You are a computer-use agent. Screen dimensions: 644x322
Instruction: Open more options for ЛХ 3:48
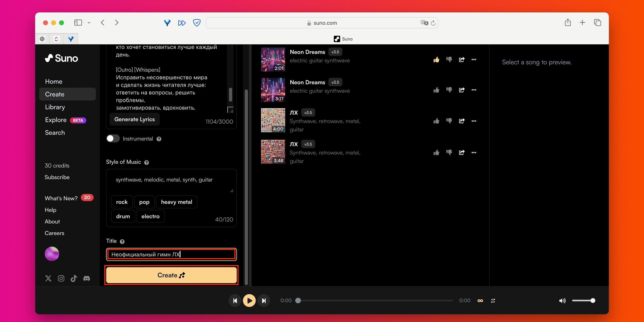tap(474, 152)
